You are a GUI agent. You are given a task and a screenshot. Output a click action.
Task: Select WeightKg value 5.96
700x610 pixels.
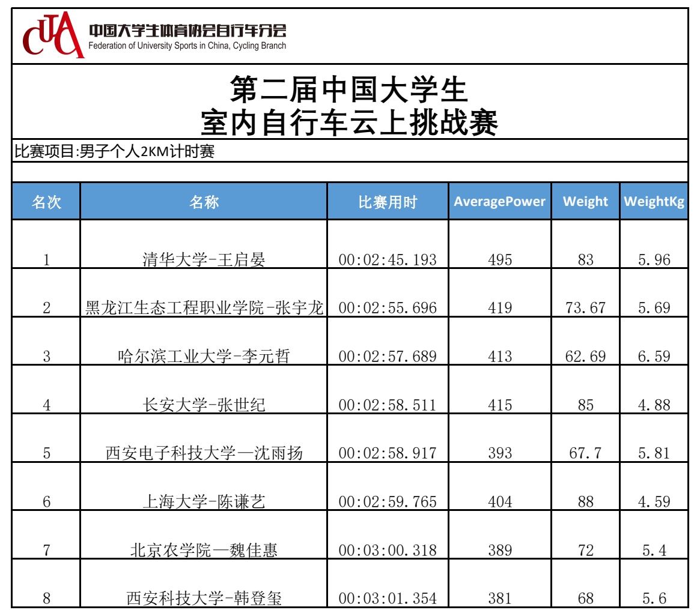(x=654, y=260)
